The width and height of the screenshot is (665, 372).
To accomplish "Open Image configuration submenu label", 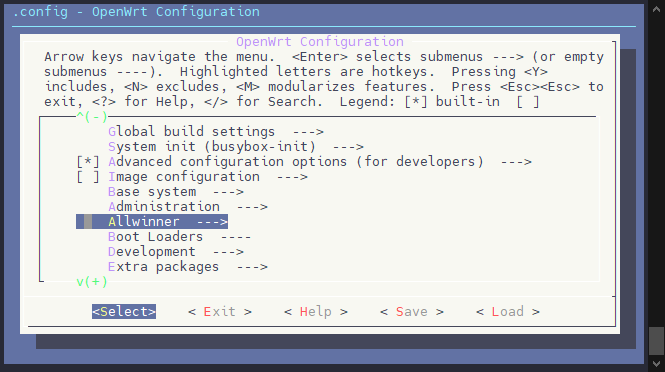I will tap(184, 177).
